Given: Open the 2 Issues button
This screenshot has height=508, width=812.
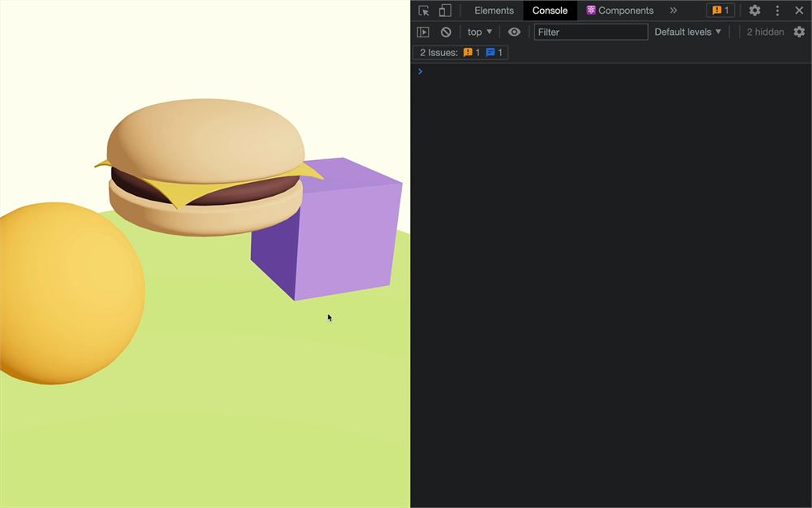Looking at the screenshot, I should [460, 52].
